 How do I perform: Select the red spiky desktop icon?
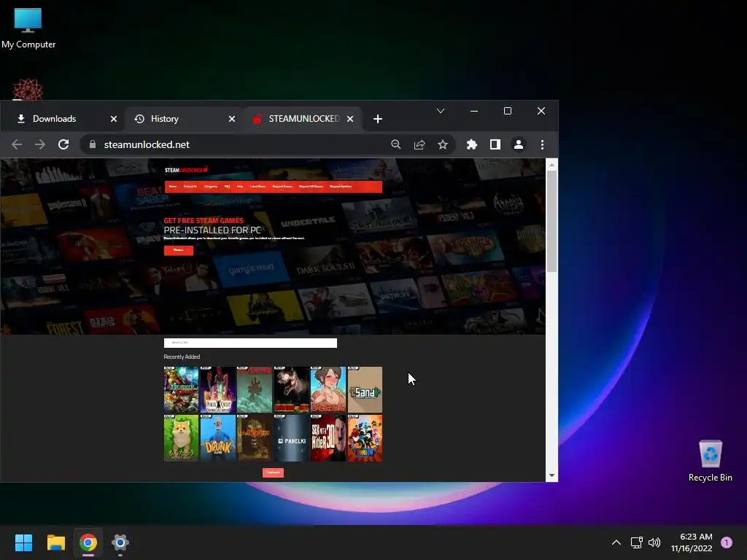(28, 90)
